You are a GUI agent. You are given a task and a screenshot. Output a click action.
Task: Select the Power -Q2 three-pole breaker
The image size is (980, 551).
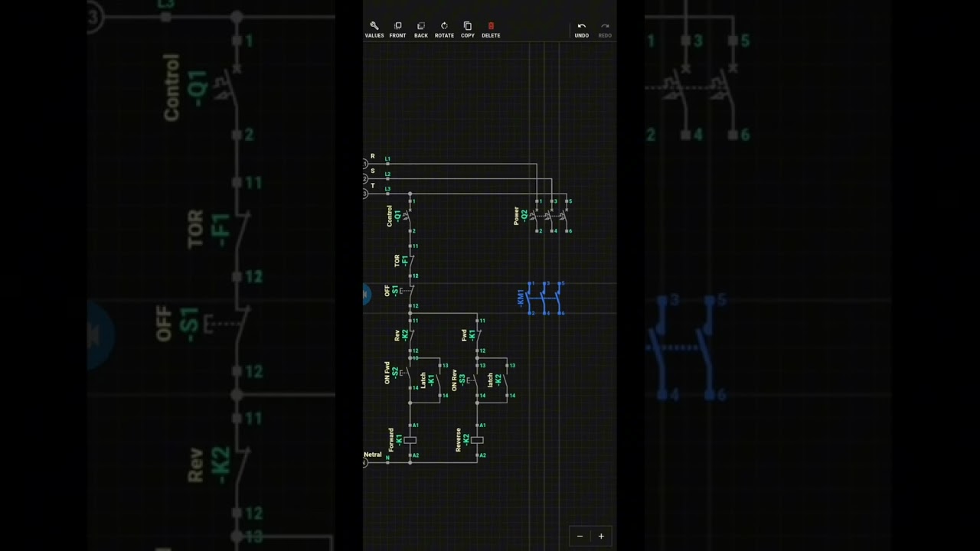pyautogui.click(x=551, y=216)
